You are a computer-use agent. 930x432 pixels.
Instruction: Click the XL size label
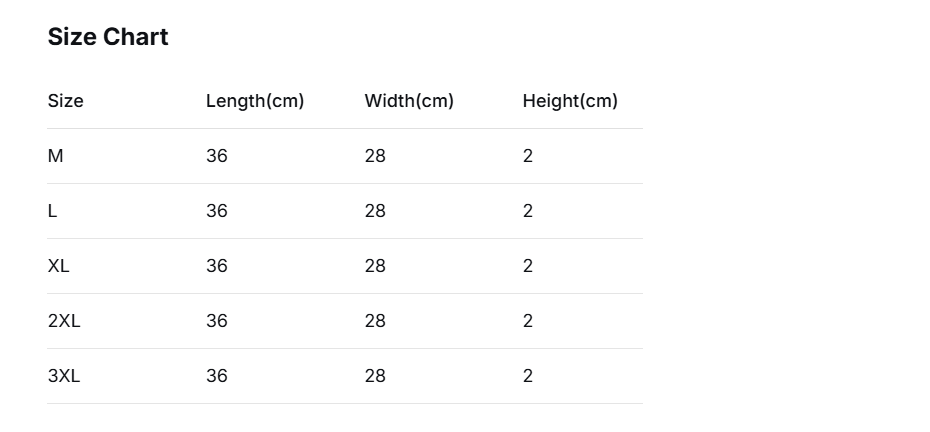pos(59,266)
